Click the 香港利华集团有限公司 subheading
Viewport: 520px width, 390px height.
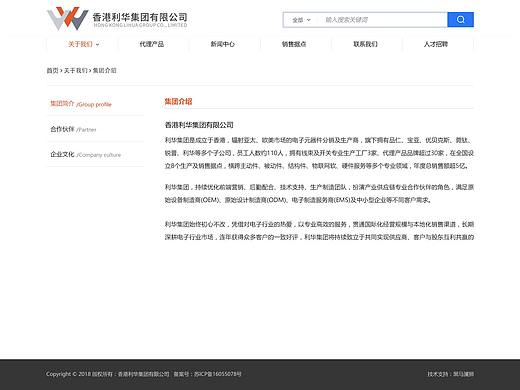[199, 125]
